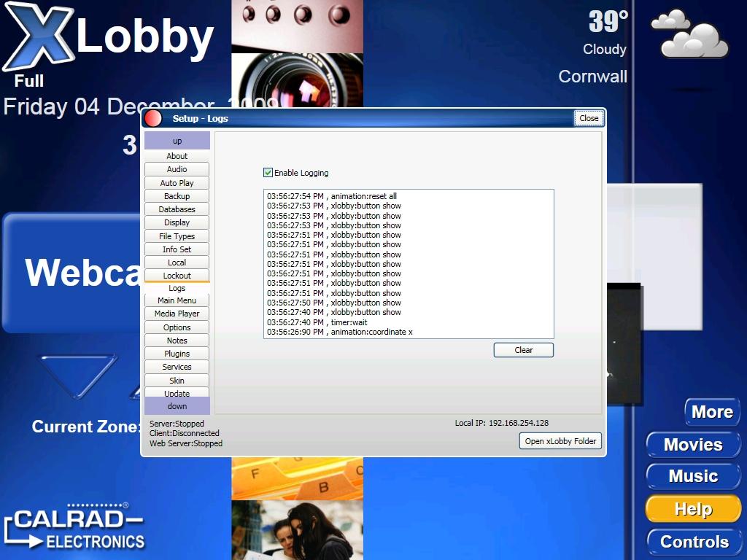
Task: Click the two women reading thumbnail
Action: [x=298, y=530]
